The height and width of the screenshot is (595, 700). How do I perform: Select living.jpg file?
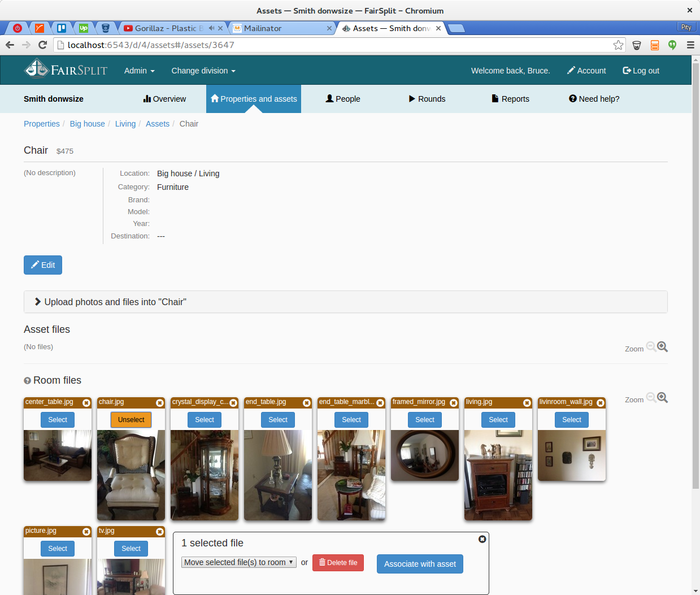[498, 420]
